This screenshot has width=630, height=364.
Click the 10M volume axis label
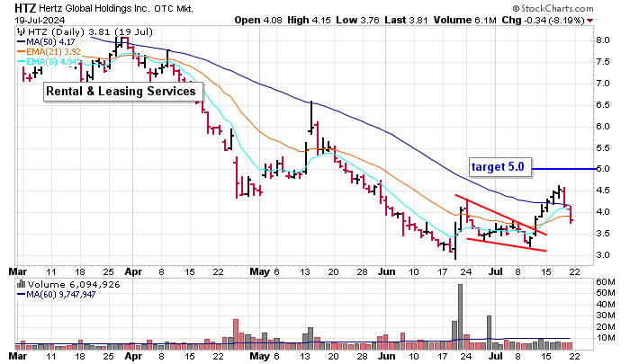(605, 338)
